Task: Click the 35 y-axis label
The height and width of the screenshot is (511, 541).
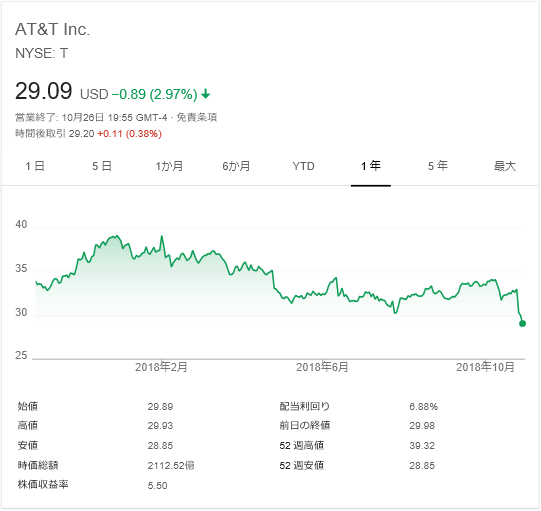Action: tap(21, 268)
